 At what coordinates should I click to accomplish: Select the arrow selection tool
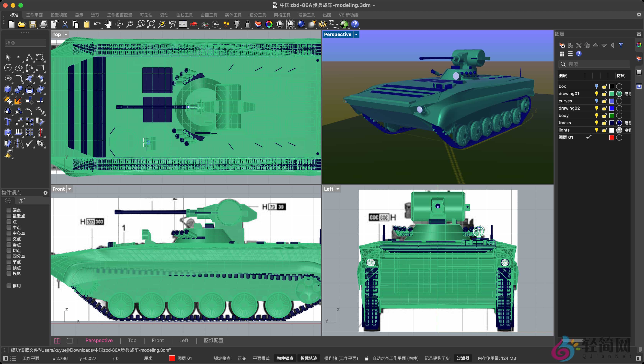[x=8, y=57]
